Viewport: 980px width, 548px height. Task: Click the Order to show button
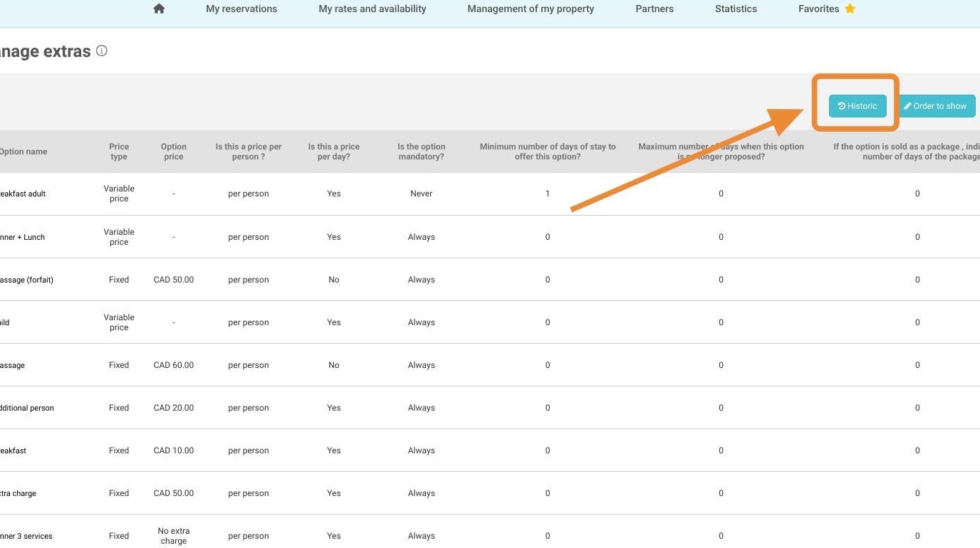coord(935,106)
